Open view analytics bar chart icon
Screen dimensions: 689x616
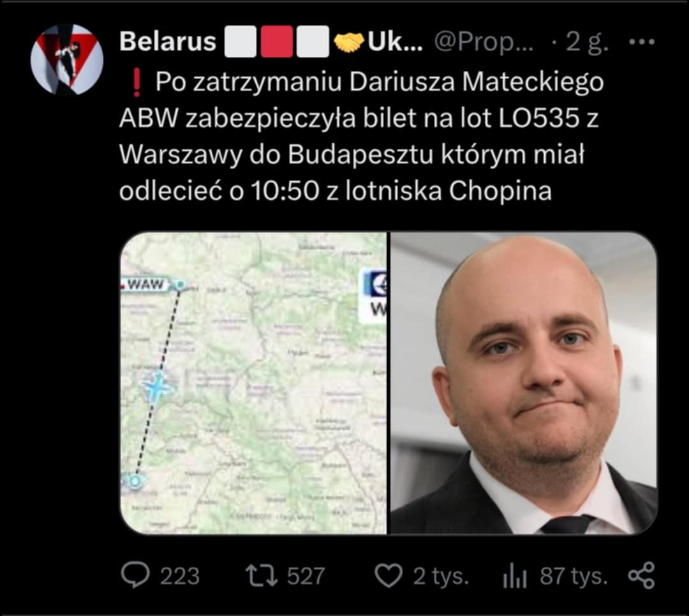click(515, 576)
